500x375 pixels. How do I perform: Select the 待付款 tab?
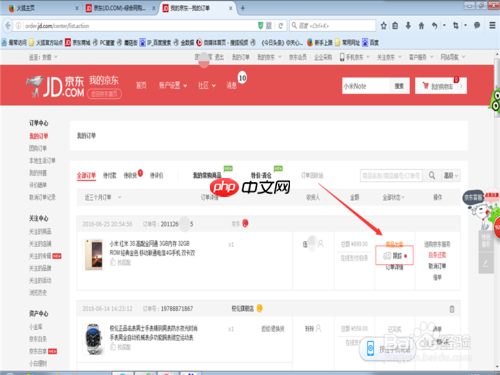click(110, 175)
